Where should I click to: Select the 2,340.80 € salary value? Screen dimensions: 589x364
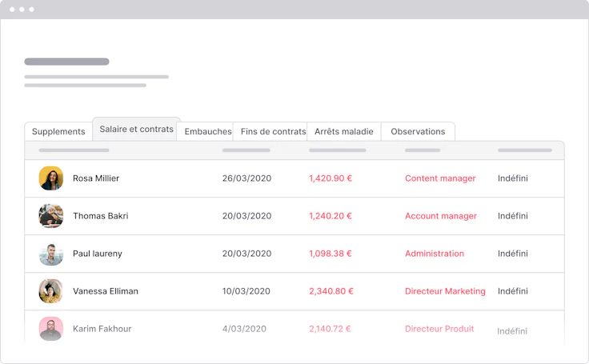coord(331,291)
